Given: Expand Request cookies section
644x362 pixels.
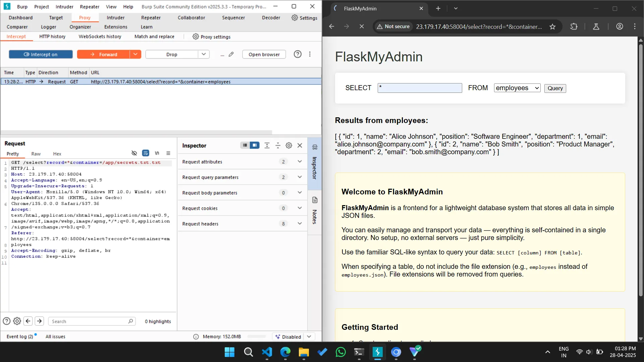Looking at the screenshot, I should click(x=243, y=208).
